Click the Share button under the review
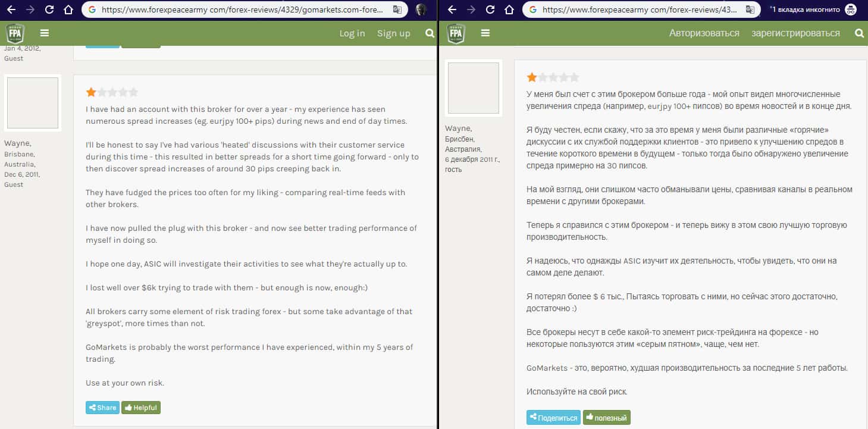Image resolution: width=868 pixels, height=429 pixels. (x=102, y=408)
